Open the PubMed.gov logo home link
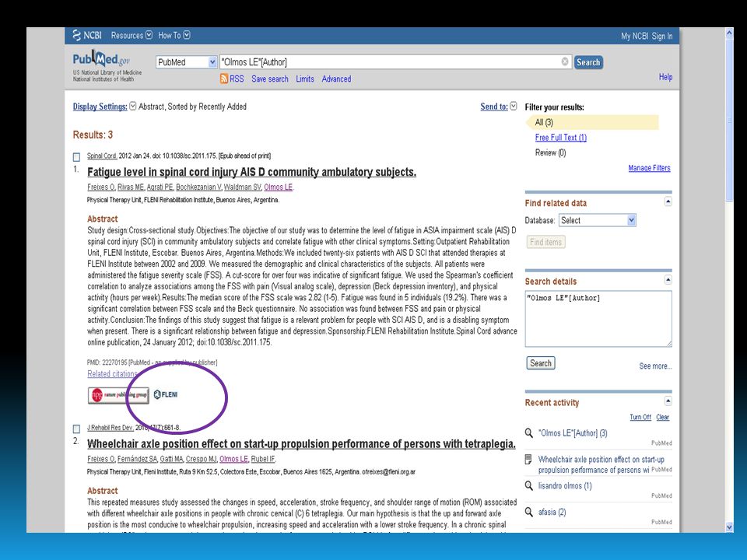Screen dimensions: 747x560 (x=101, y=59)
